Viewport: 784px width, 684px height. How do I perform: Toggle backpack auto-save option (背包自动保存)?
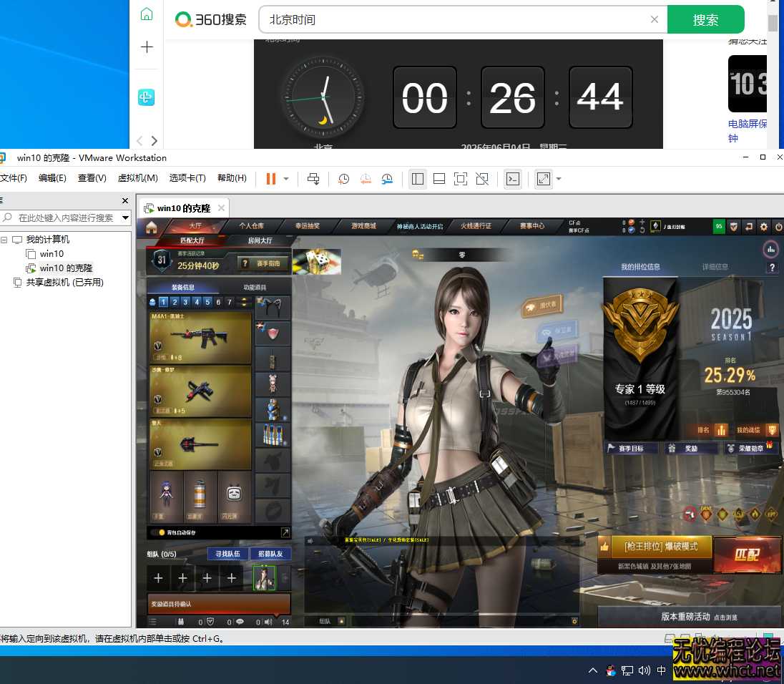162,532
